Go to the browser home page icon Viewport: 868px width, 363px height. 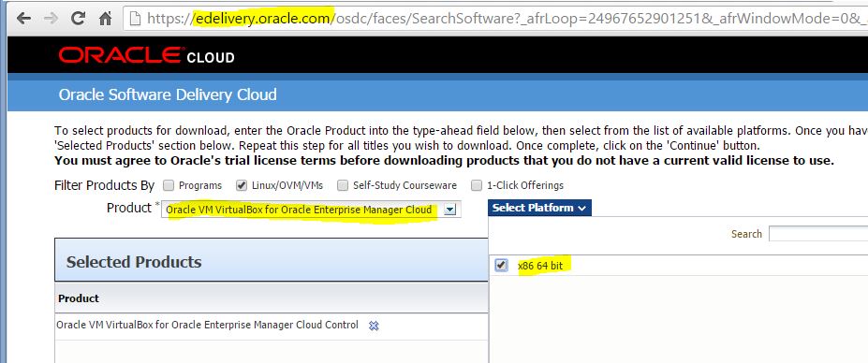click(x=105, y=19)
